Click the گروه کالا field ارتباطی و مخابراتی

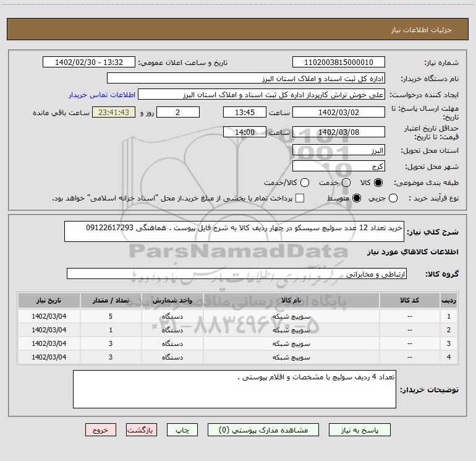pyautogui.click(x=237, y=274)
